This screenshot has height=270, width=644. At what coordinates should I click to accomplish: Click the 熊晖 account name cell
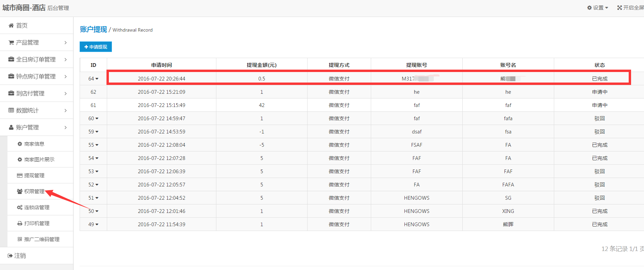tap(508, 224)
